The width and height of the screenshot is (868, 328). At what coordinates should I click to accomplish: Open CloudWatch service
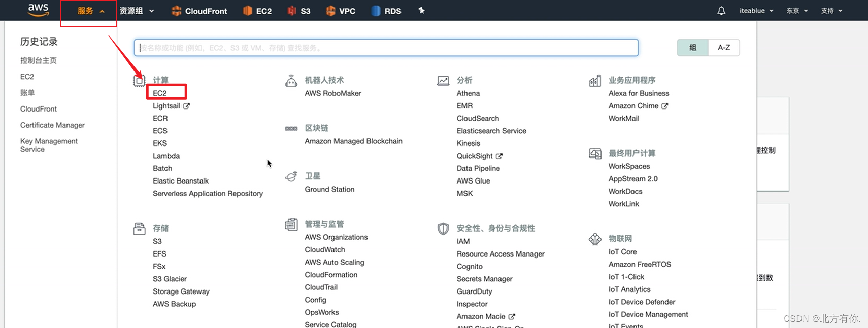[x=325, y=250]
